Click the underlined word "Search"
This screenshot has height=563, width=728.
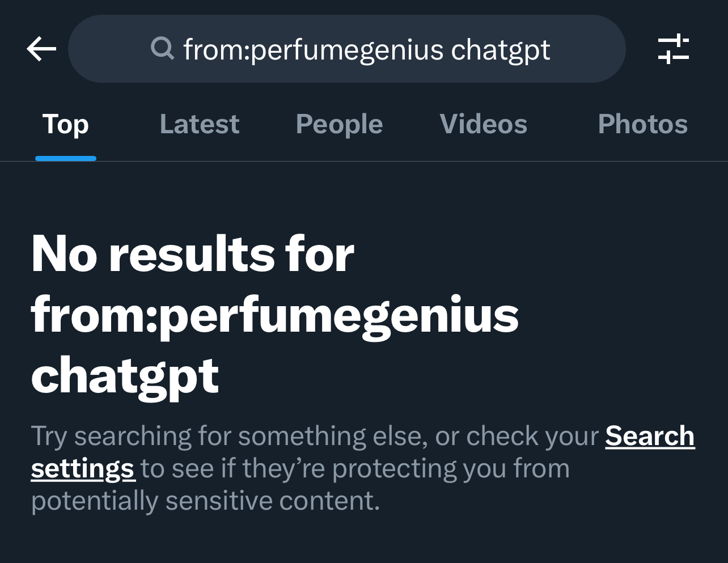649,436
